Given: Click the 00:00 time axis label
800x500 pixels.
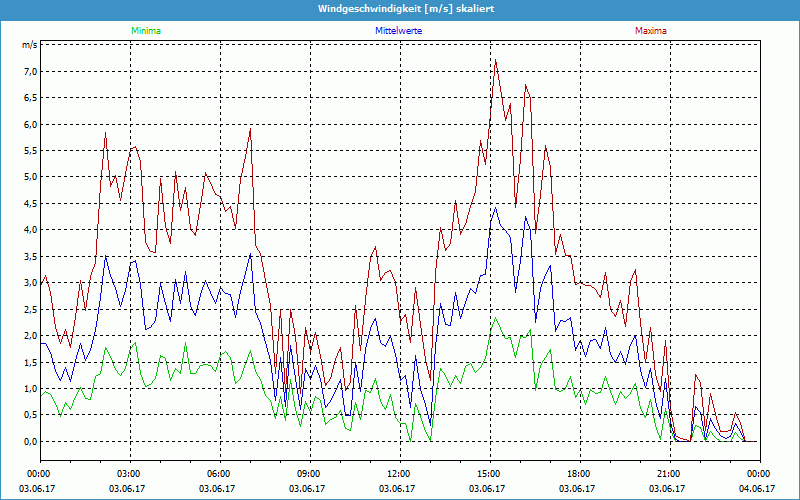Looking at the screenshot, I should [x=39, y=474].
